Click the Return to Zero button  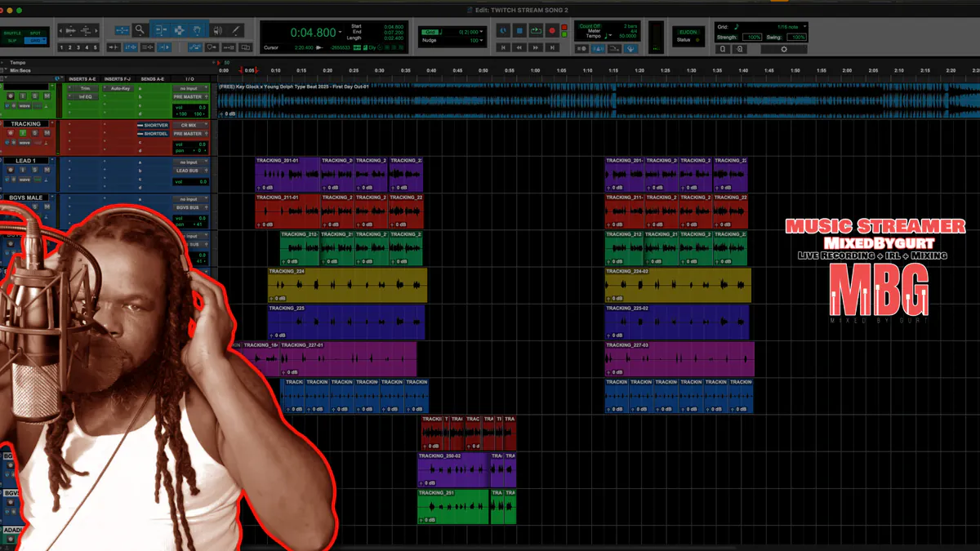(x=503, y=47)
